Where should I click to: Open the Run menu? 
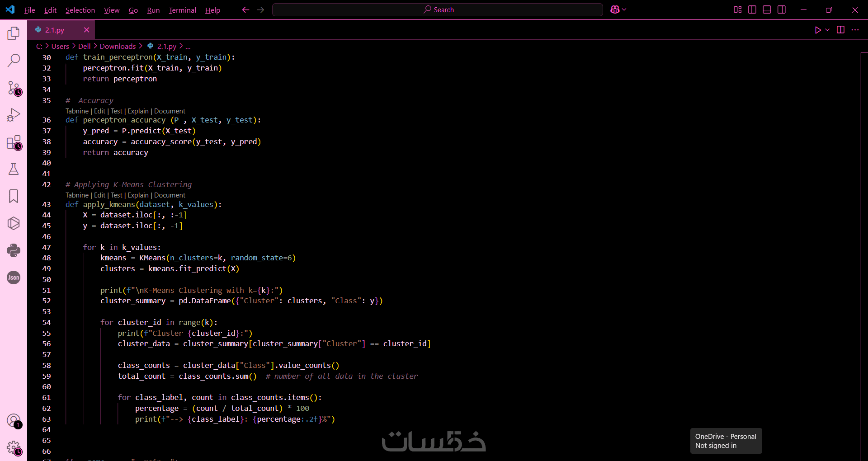(x=153, y=10)
